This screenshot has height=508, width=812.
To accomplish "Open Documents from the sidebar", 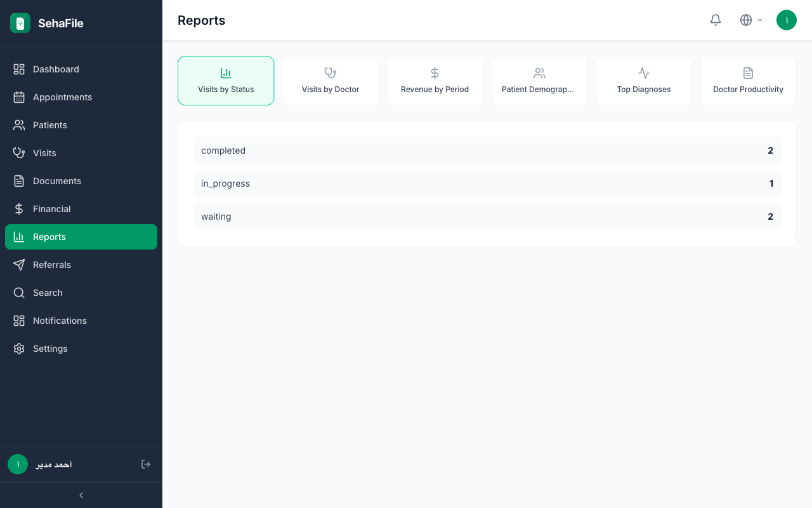I will tap(81, 181).
